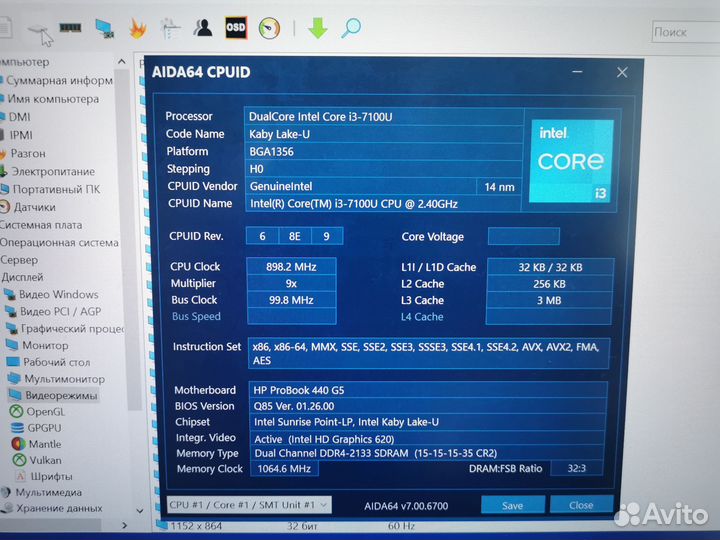Click the green download arrow icon
Image resolution: width=720 pixels, height=540 pixels.
point(318,28)
